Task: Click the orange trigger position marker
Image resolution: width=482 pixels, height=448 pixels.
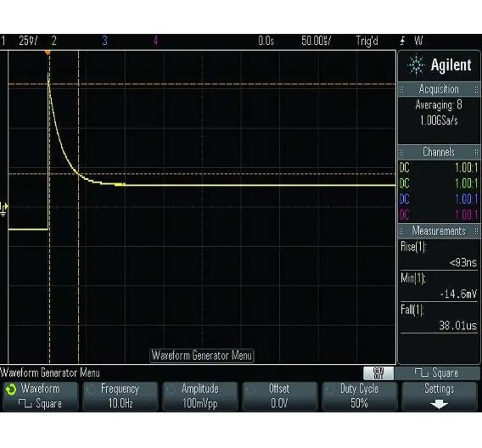Action: (48, 53)
